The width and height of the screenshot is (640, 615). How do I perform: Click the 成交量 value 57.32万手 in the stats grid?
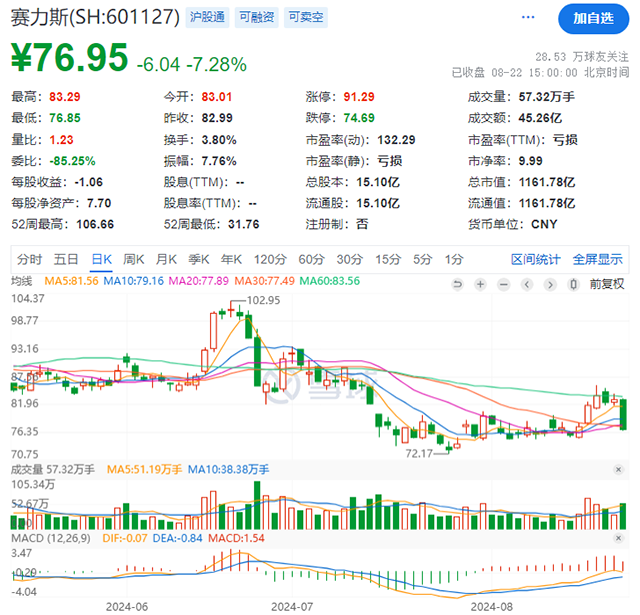(x=547, y=97)
